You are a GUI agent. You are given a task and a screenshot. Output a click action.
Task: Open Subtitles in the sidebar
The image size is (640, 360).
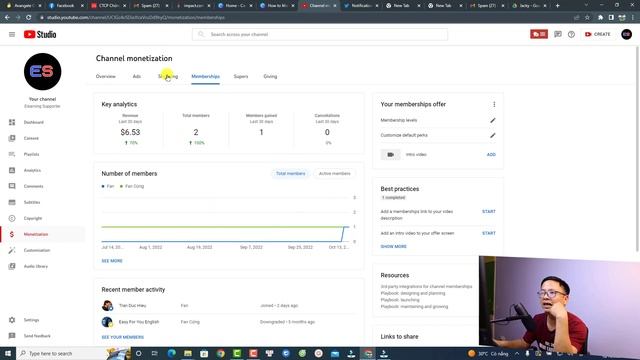click(x=32, y=202)
